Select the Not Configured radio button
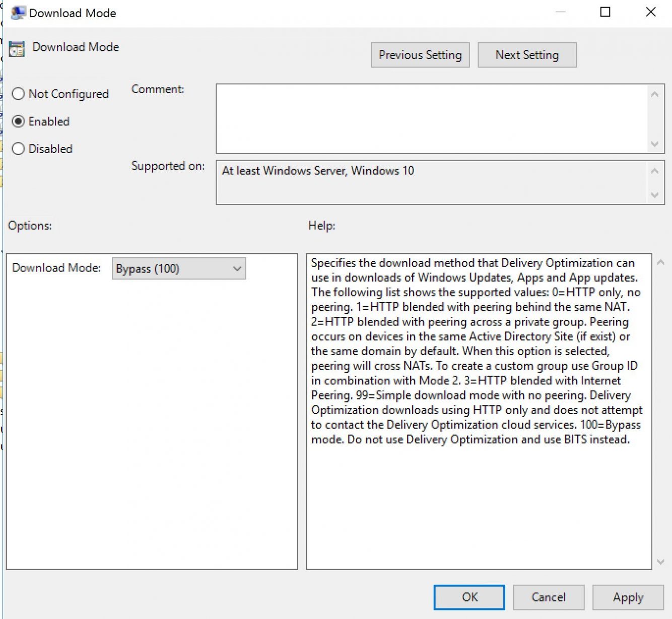Screen dimensions: 672x619 [19, 94]
